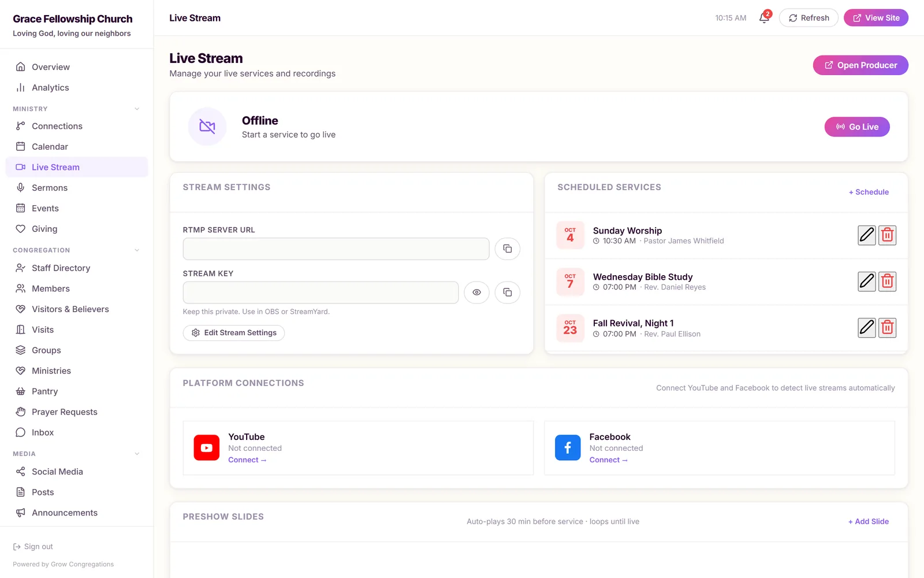
Task: Click the Go Live button
Action: pos(857,127)
